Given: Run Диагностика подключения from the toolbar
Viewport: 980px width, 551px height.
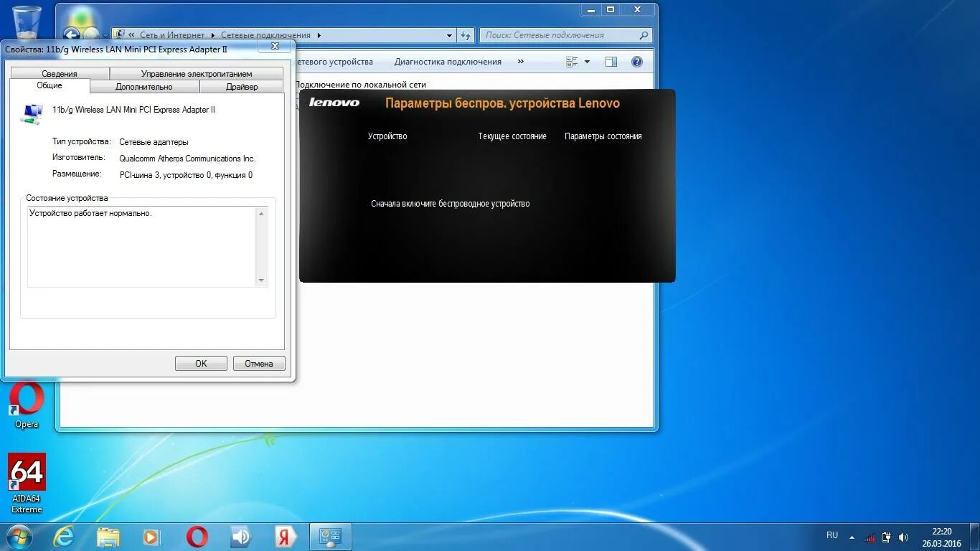Looking at the screenshot, I should click(x=448, y=62).
